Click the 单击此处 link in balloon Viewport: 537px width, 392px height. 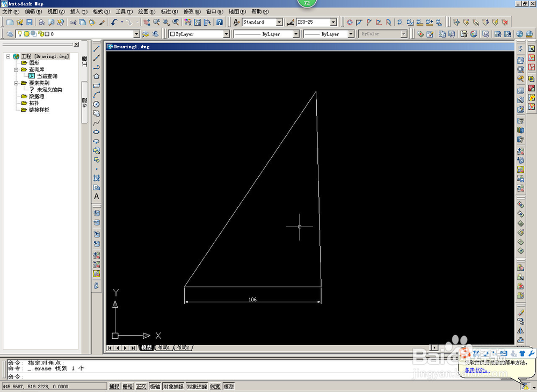[475, 370]
